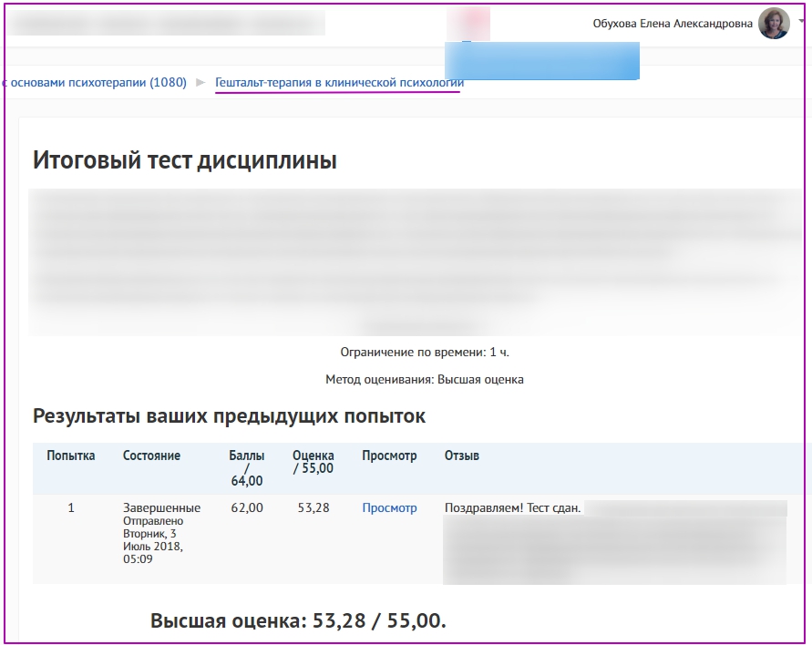
Task: Click the blurred pink icon in header
Action: [x=474, y=23]
